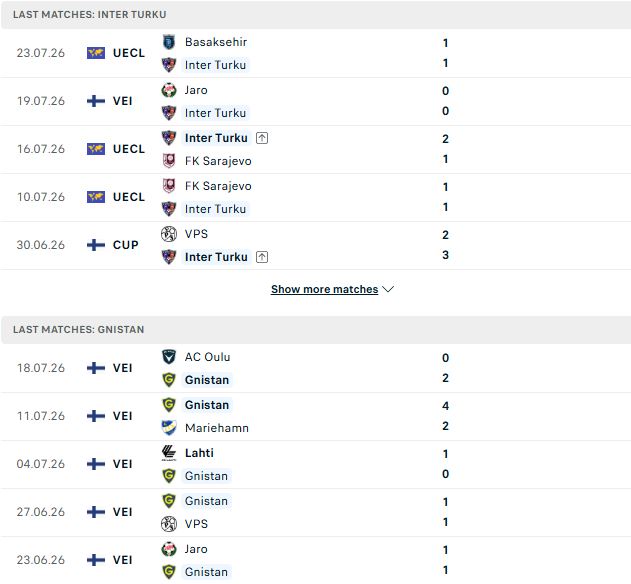Click the VPS crest in the 30.06.26 cup match
The width and height of the screenshot is (631, 584).
coord(169,234)
